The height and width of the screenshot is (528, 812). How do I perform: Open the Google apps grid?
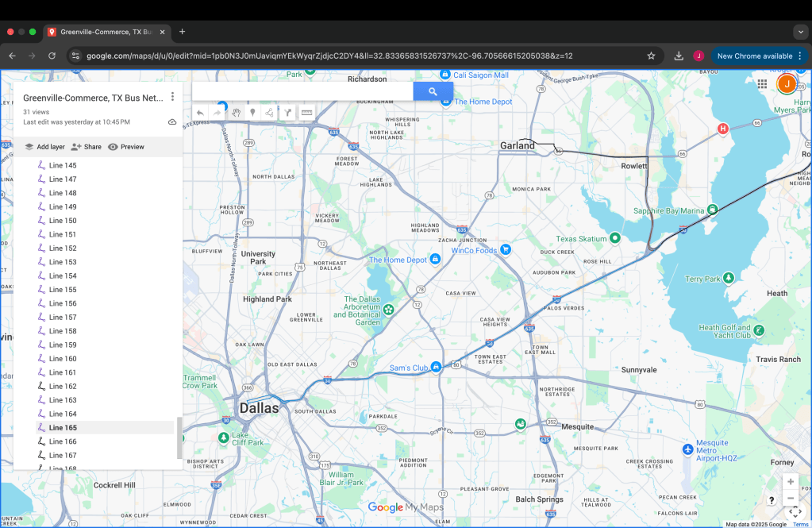tap(762, 83)
